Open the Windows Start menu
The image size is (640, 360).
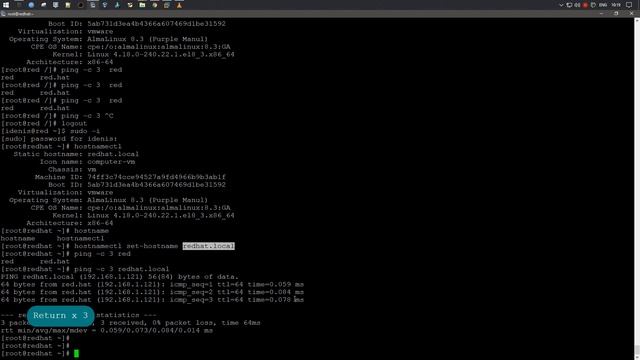6,5
